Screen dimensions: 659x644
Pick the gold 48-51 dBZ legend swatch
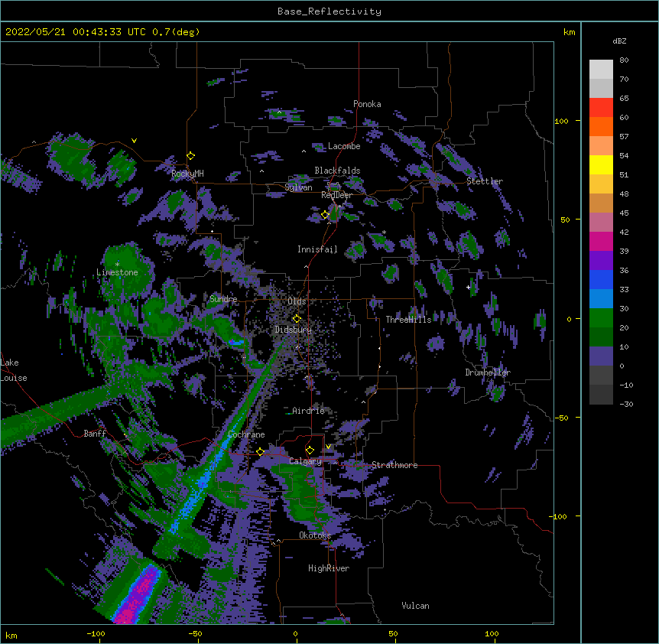[601, 184]
